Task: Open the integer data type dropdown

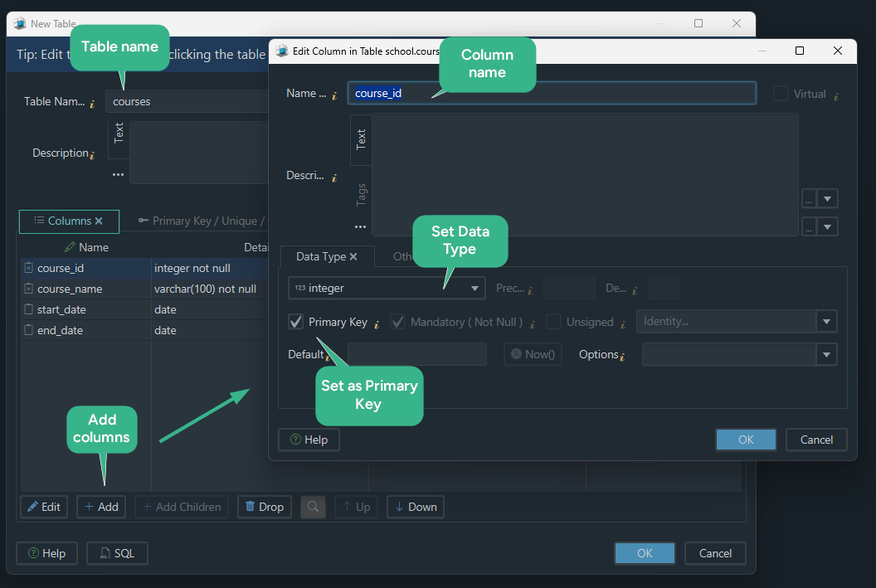Action: (474, 288)
